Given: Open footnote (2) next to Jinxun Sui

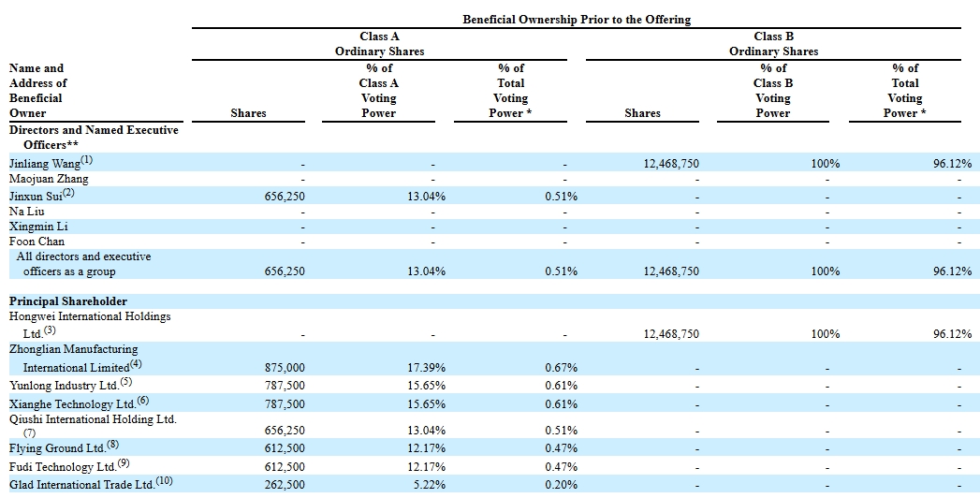Looking at the screenshot, I should click(67, 194).
